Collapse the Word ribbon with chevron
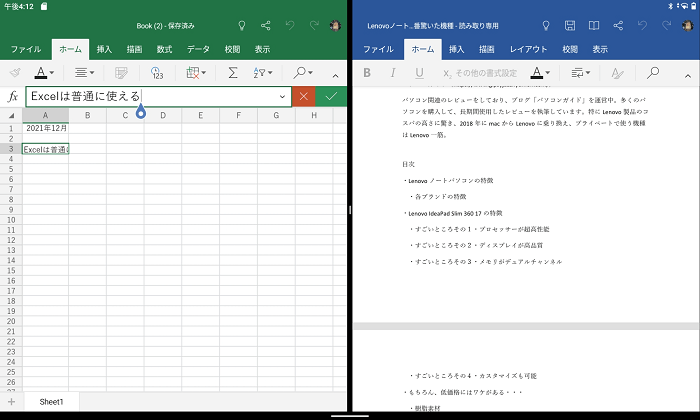This screenshot has height=420, width=700. click(688, 76)
